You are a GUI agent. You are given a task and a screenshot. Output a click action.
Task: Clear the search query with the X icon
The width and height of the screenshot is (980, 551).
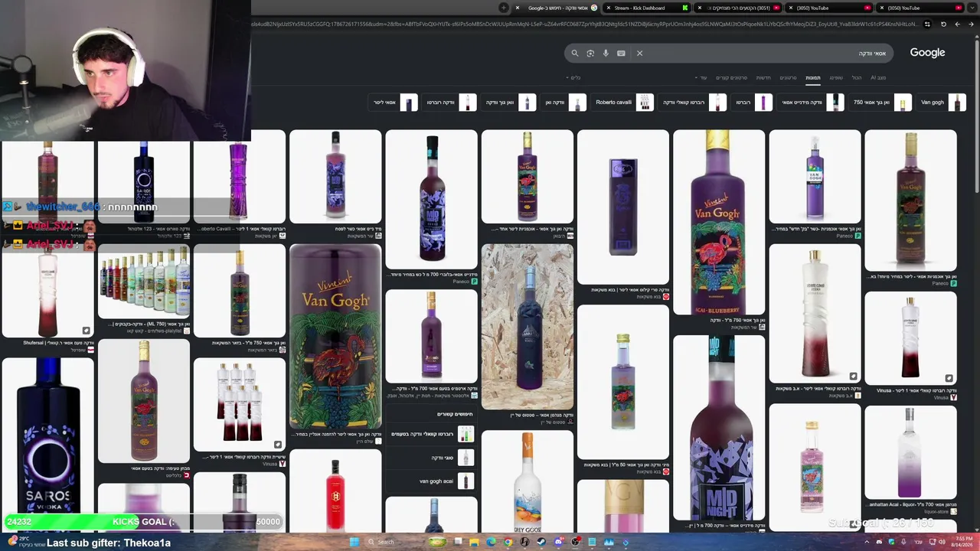tap(639, 54)
